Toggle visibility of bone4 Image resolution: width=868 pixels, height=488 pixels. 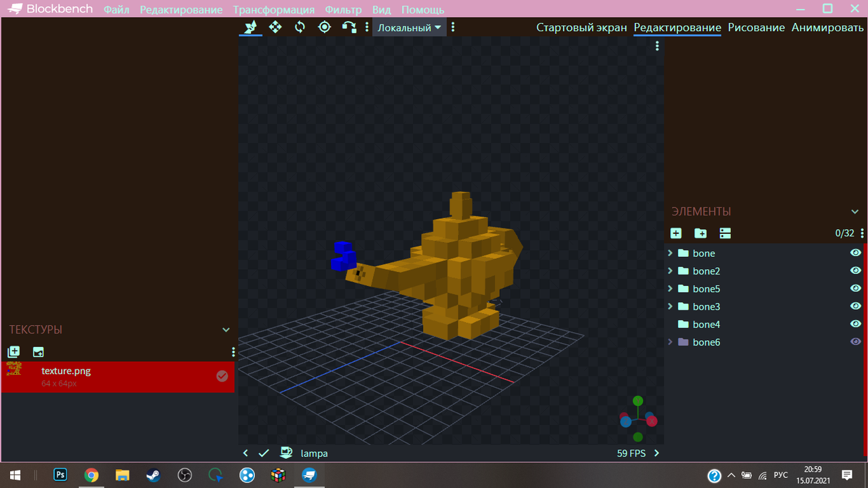tap(855, 324)
